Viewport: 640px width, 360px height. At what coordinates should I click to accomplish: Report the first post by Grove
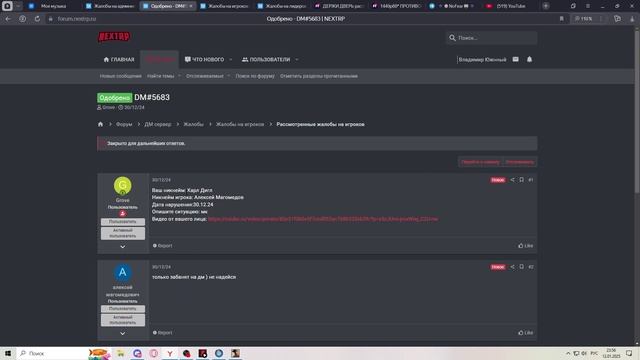[x=162, y=246]
